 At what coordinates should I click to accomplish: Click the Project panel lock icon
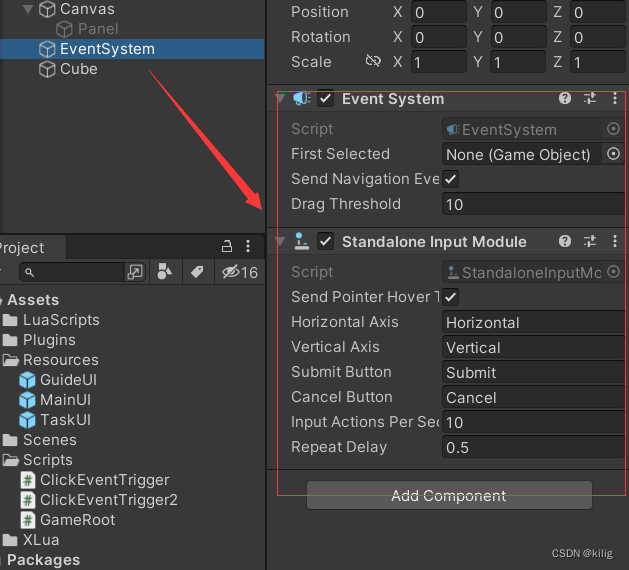point(227,247)
